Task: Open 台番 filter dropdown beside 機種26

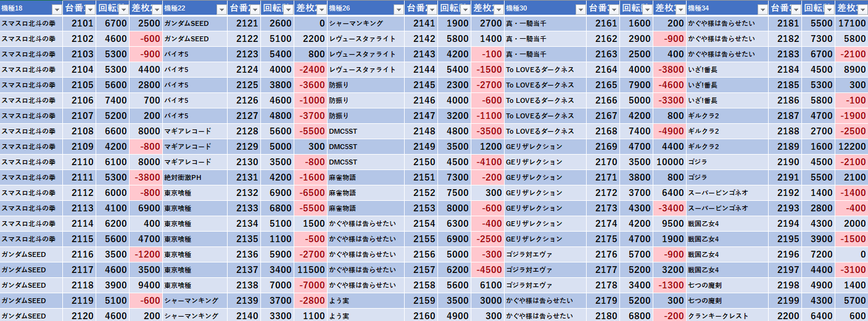Action: tap(432, 9)
